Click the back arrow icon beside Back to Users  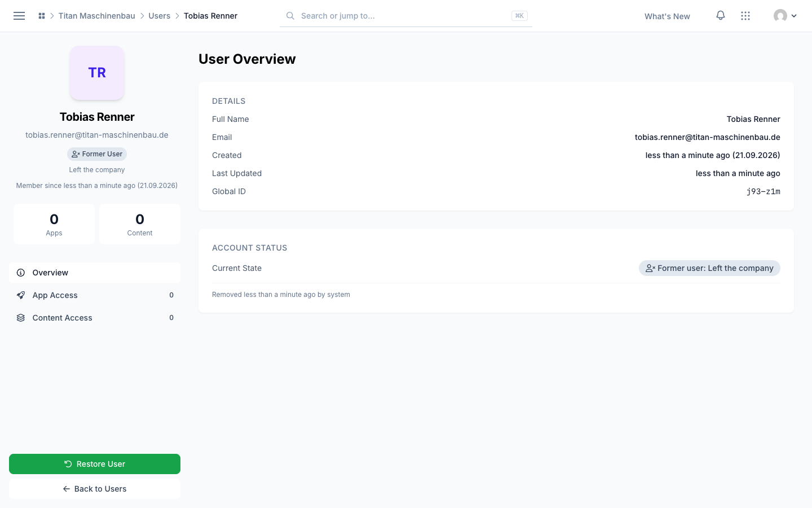pyautogui.click(x=67, y=489)
